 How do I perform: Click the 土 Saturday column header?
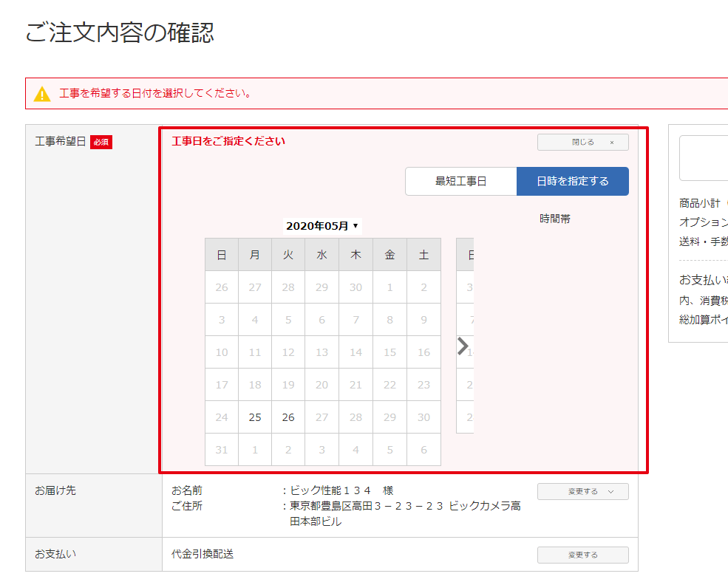pyautogui.click(x=423, y=253)
